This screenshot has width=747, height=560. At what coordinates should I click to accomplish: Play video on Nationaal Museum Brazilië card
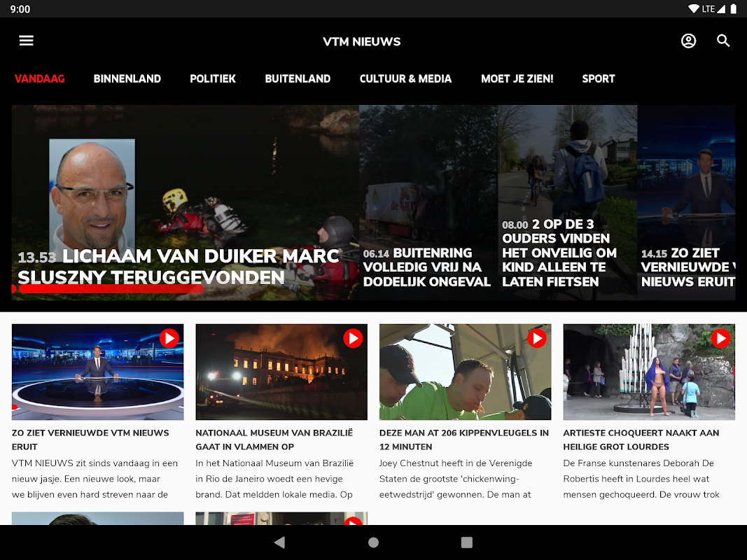353,339
